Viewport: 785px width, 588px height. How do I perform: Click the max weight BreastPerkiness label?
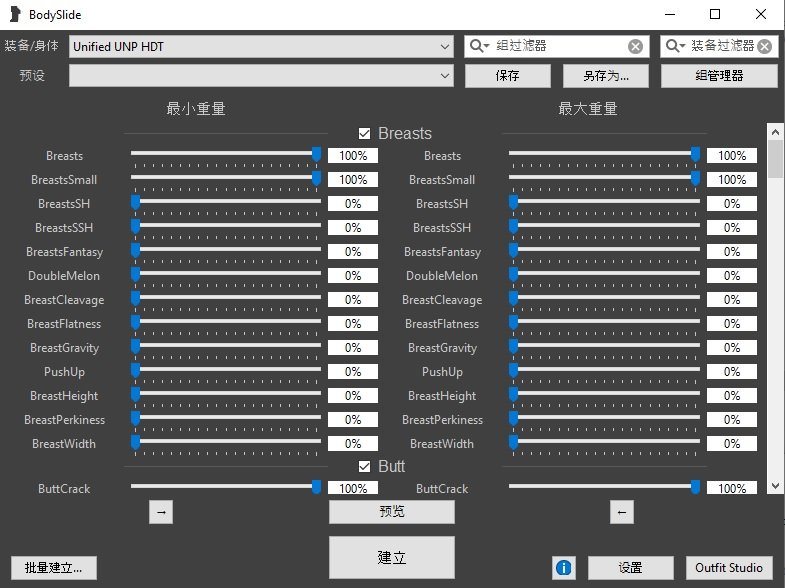(442, 420)
